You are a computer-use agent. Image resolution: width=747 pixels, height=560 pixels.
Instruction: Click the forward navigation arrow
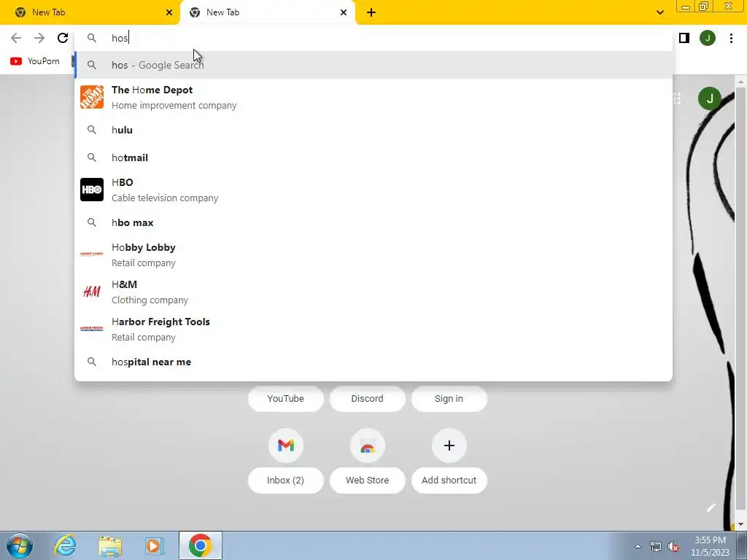(39, 38)
